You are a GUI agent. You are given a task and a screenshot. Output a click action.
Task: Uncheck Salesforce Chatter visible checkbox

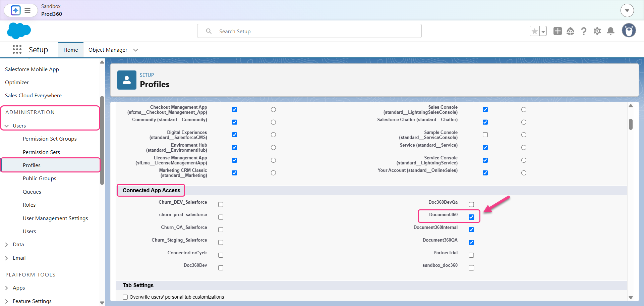tap(485, 122)
